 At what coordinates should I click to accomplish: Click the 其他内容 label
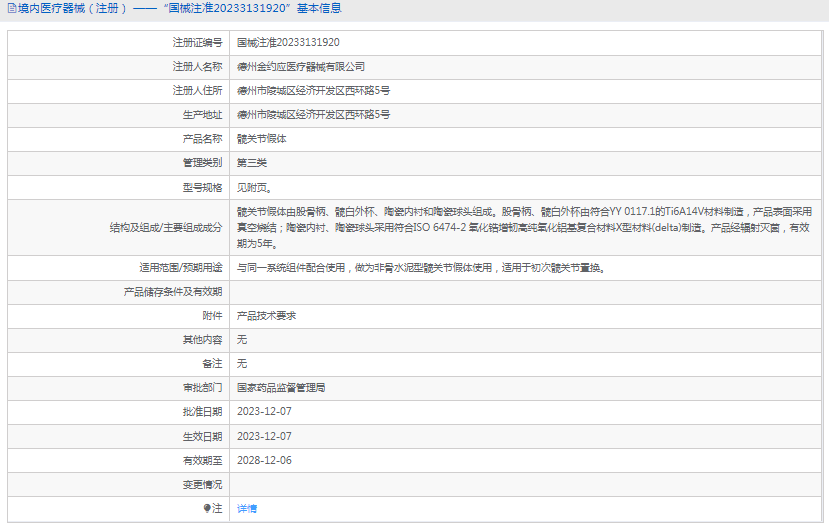202,340
